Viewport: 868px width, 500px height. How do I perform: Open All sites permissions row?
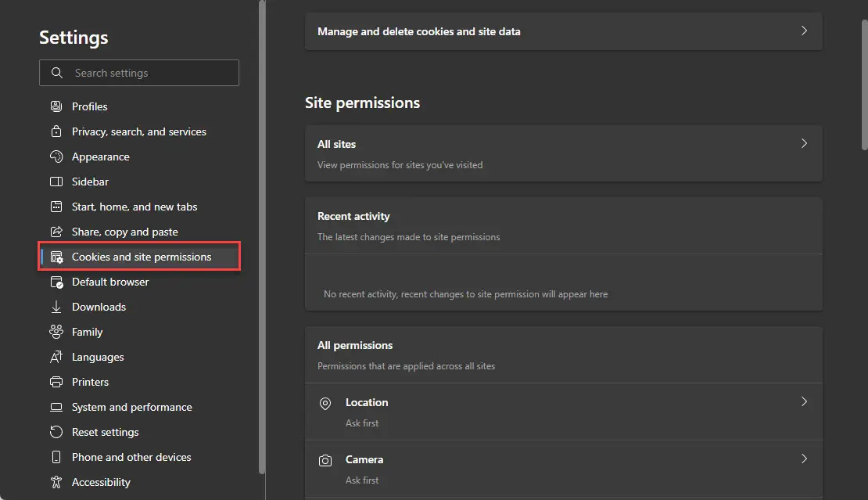pyautogui.click(x=564, y=153)
